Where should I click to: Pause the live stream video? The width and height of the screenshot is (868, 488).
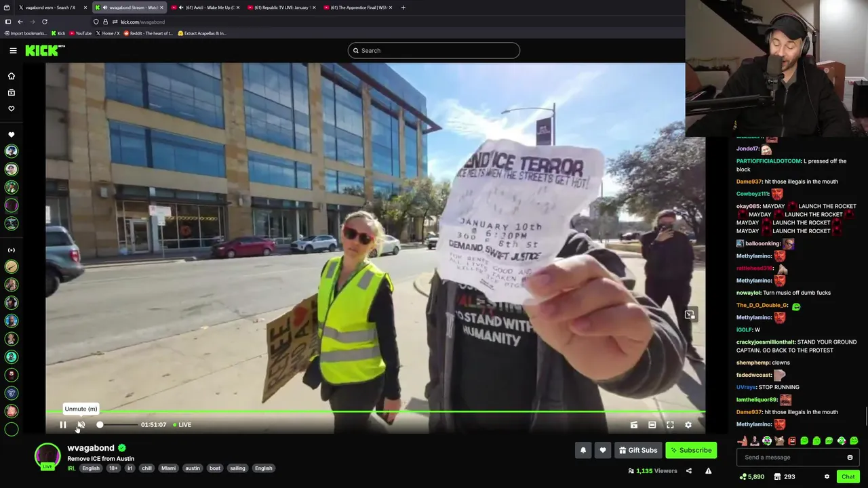(62, 425)
